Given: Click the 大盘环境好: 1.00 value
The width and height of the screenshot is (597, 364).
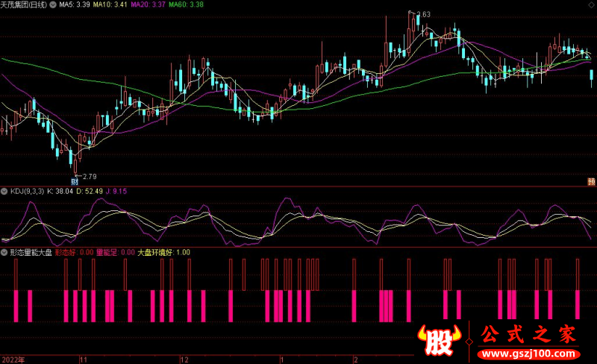Looking at the screenshot, I should (x=163, y=252).
